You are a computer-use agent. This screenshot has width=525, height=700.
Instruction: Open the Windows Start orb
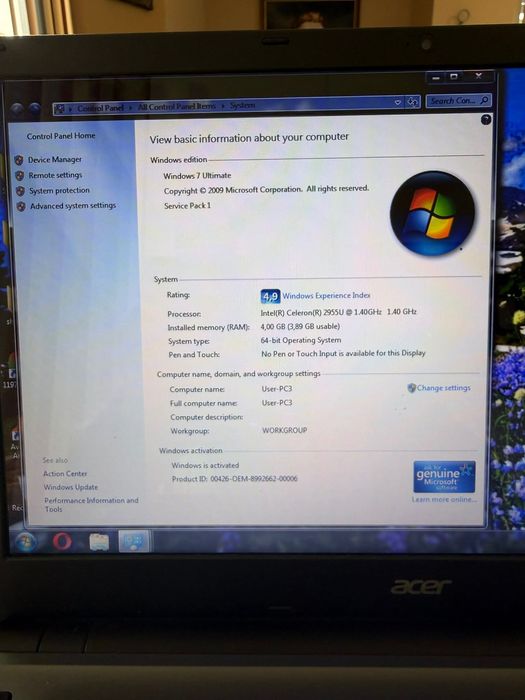26,542
